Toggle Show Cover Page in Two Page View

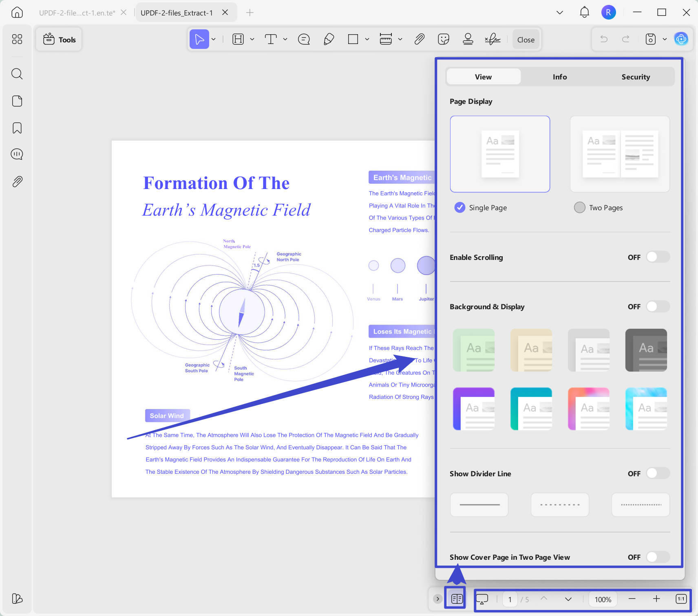click(658, 557)
